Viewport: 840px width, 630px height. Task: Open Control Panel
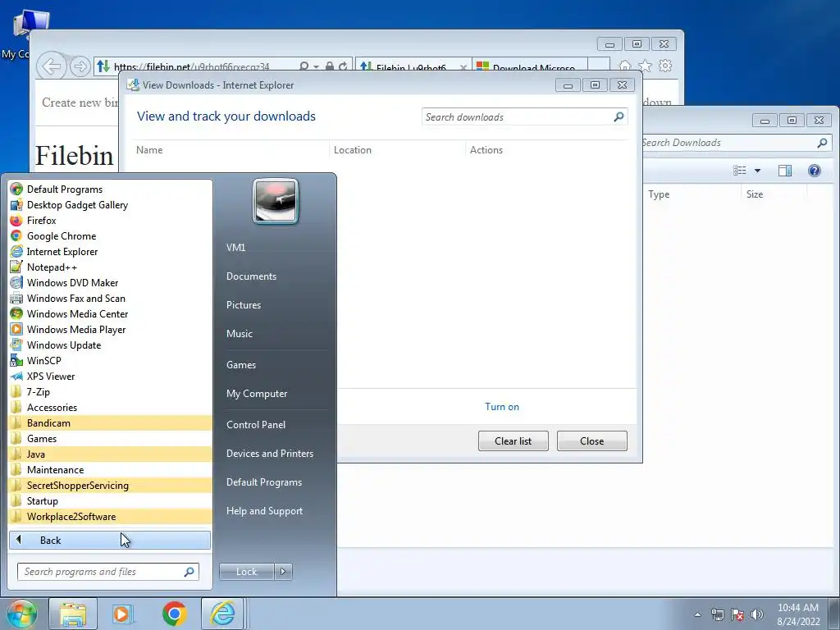click(256, 424)
